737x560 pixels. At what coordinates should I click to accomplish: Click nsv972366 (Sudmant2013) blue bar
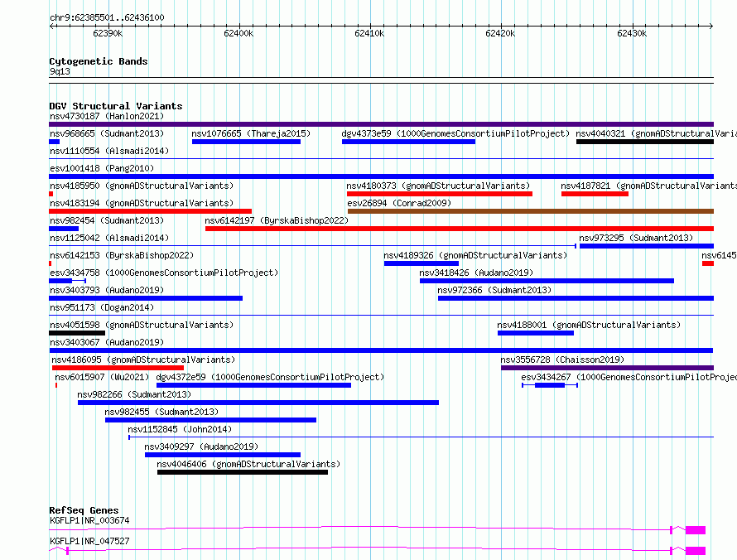point(576,298)
